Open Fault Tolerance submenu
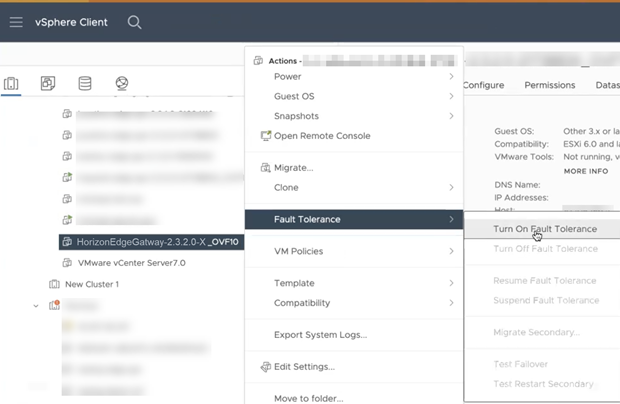Screen dimensions: 620x404 (354, 219)
